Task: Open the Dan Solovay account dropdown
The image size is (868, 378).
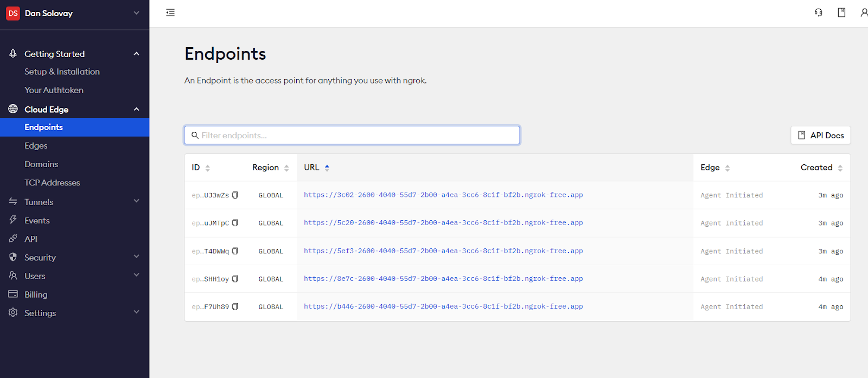Action: tap(136, 13)
